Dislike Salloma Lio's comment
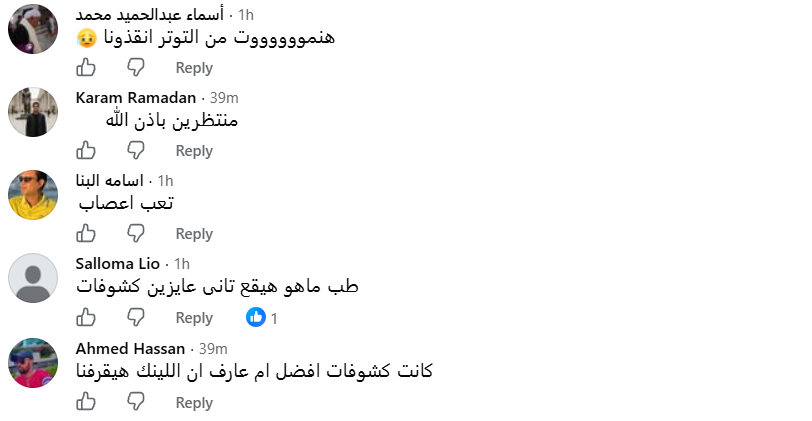 coord(136,317)
